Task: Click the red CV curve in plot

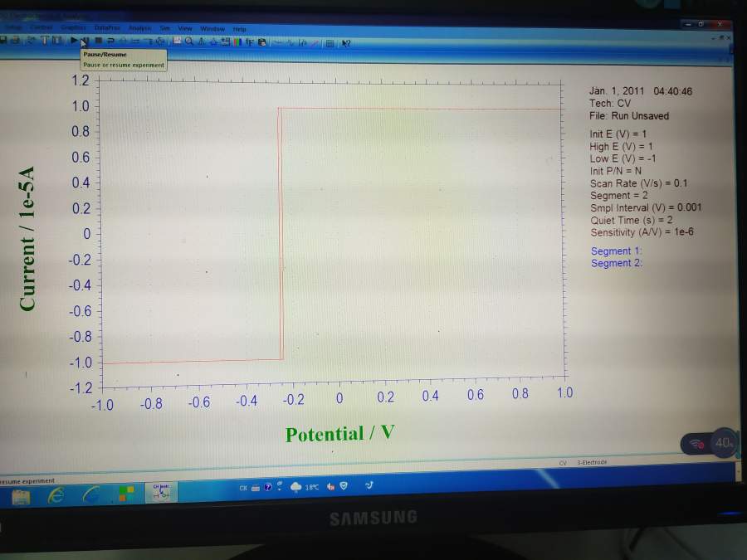Action: pyautogui.click(x=415, y=109)
